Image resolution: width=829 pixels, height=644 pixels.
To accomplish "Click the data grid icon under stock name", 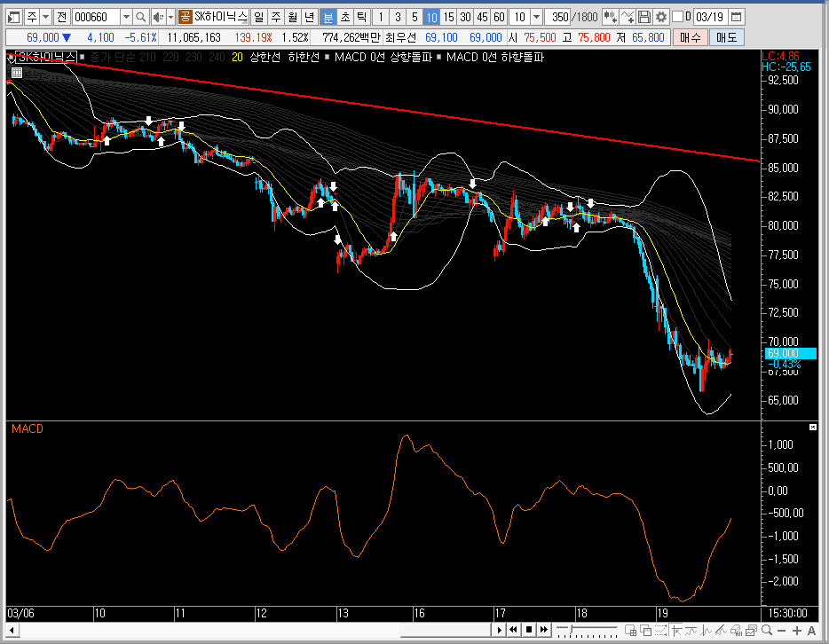I will 16,73.
